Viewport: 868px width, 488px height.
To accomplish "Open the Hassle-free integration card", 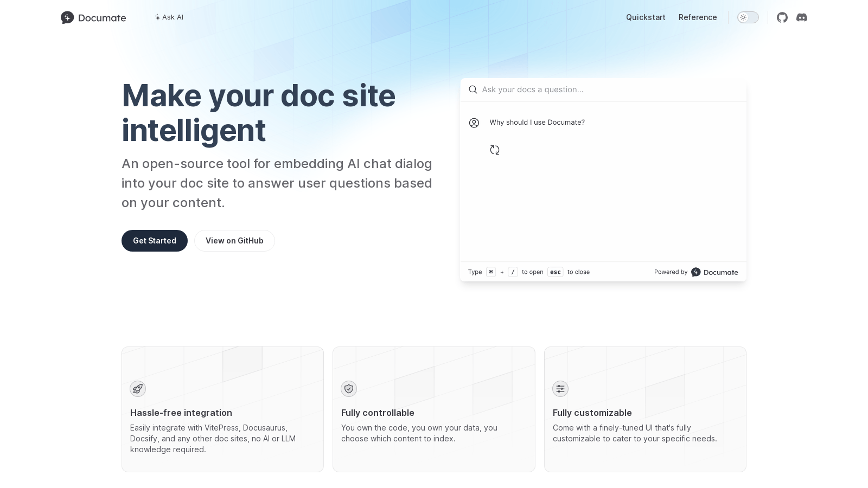I will pyautogui.click(x=222, y=409).
